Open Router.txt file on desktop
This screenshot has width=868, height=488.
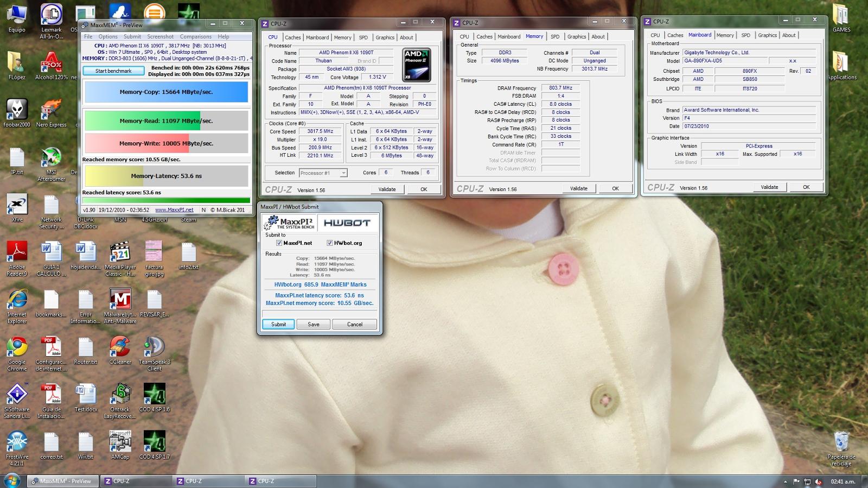coord(86,351)
